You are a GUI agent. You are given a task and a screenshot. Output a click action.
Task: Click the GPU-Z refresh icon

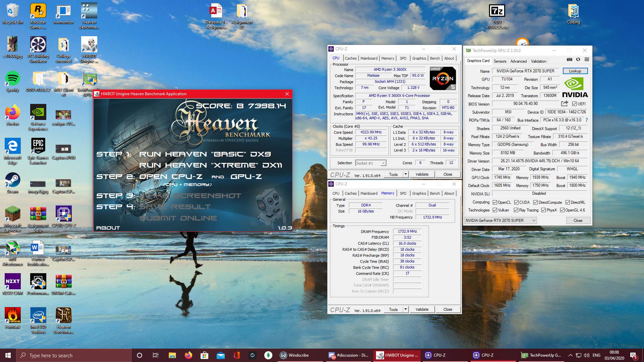(x=578, y=59)
